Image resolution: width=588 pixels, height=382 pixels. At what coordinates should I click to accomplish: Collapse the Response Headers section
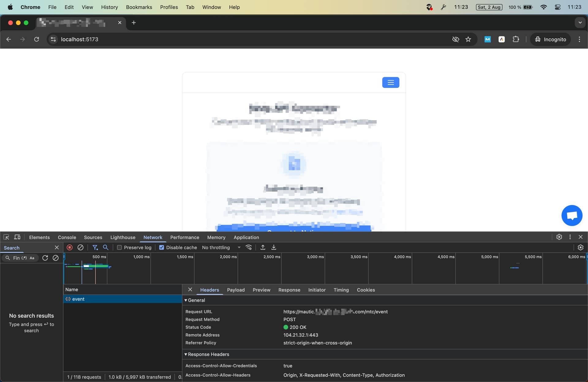coord(206,354)
